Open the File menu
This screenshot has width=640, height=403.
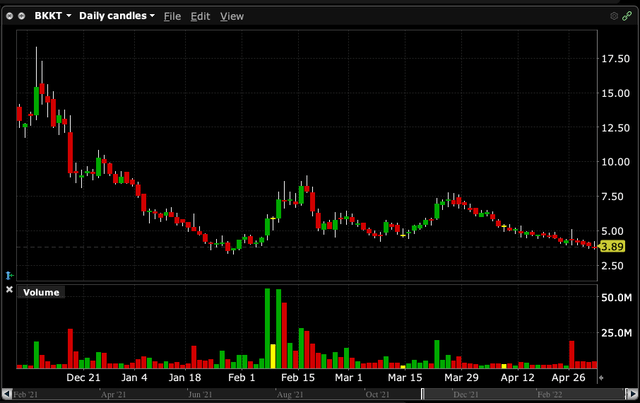(x=172, y=16)
